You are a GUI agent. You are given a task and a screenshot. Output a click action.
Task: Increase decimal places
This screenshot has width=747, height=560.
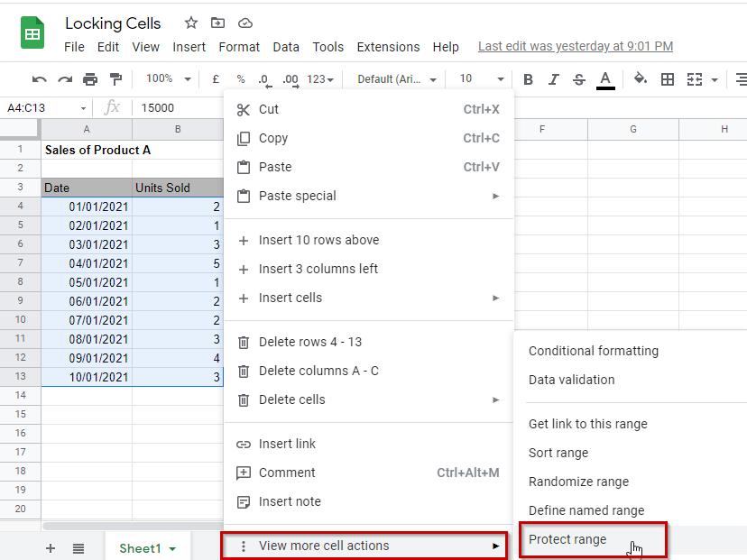[290, 80]
